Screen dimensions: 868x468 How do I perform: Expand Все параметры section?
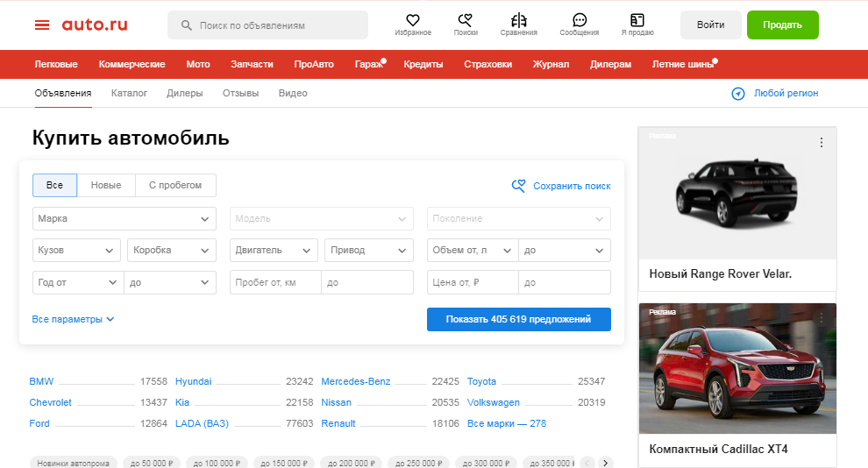coord(74,320)
